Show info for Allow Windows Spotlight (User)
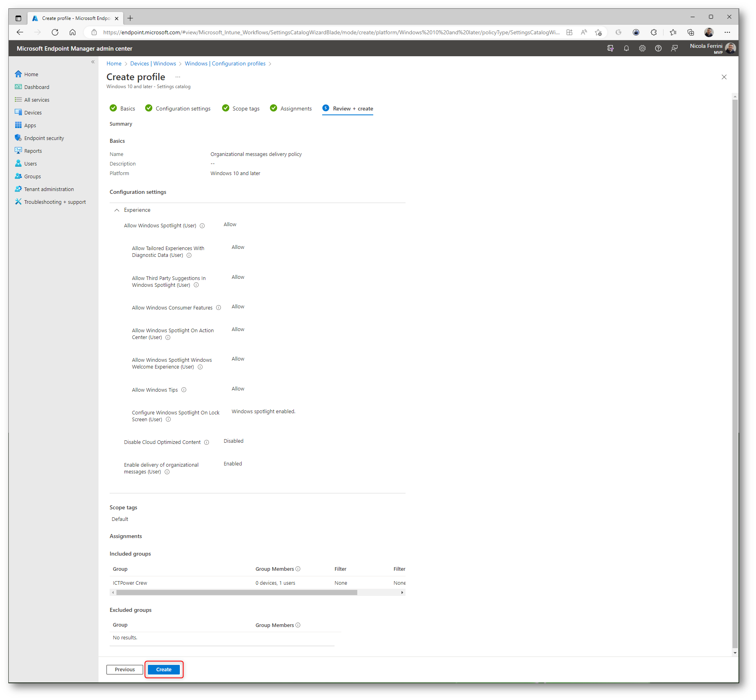Screen dimensions: 756x700 coord(202,226)
